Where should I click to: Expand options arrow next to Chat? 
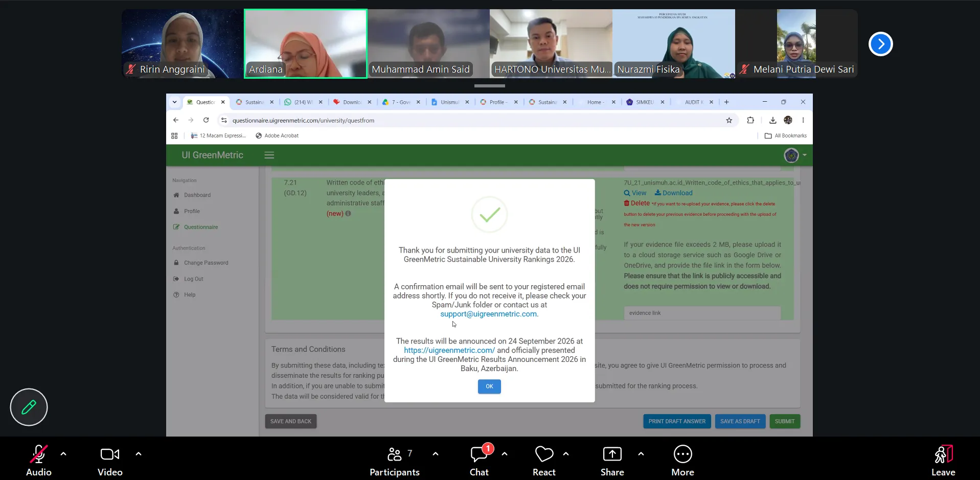click(x=505, y=453)
